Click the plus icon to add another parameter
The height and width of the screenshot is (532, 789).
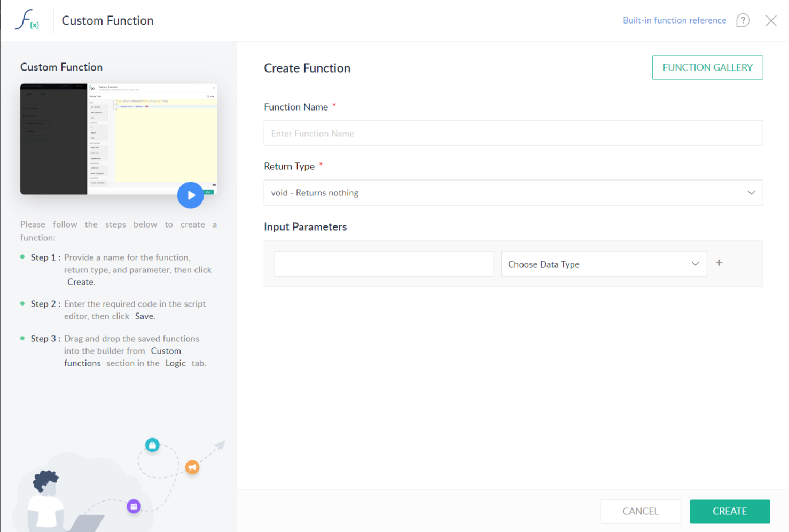(x=719, y=263)
